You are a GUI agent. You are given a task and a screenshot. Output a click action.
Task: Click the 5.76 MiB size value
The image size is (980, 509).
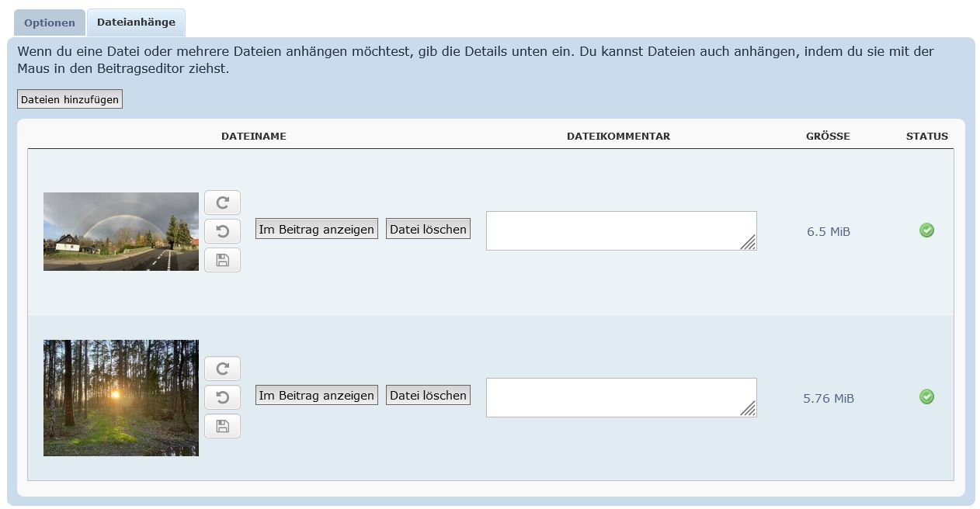point(829,398)
